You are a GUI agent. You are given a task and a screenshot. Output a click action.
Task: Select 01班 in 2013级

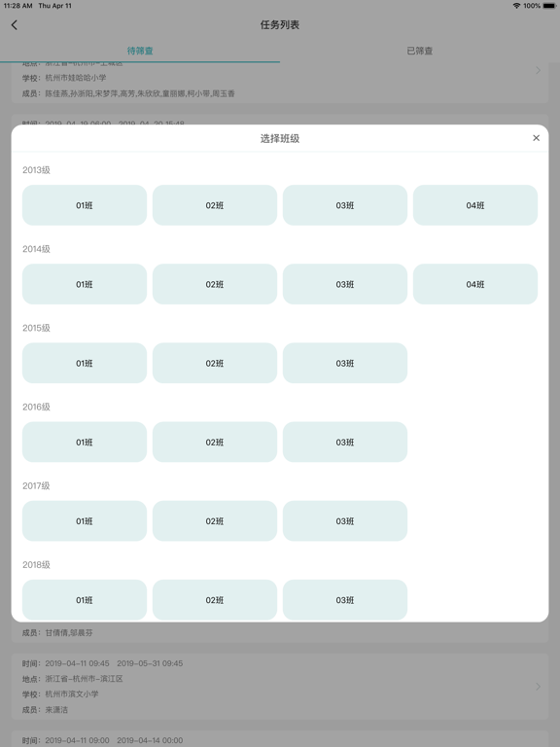click(x=85, y=205)
